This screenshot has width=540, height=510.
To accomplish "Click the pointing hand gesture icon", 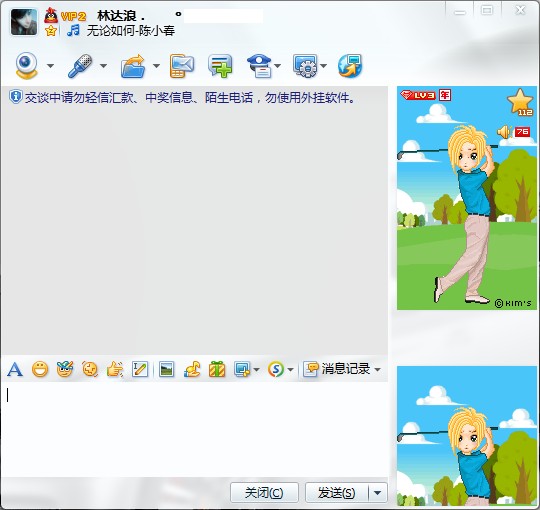I will click(x=115, y=370).
